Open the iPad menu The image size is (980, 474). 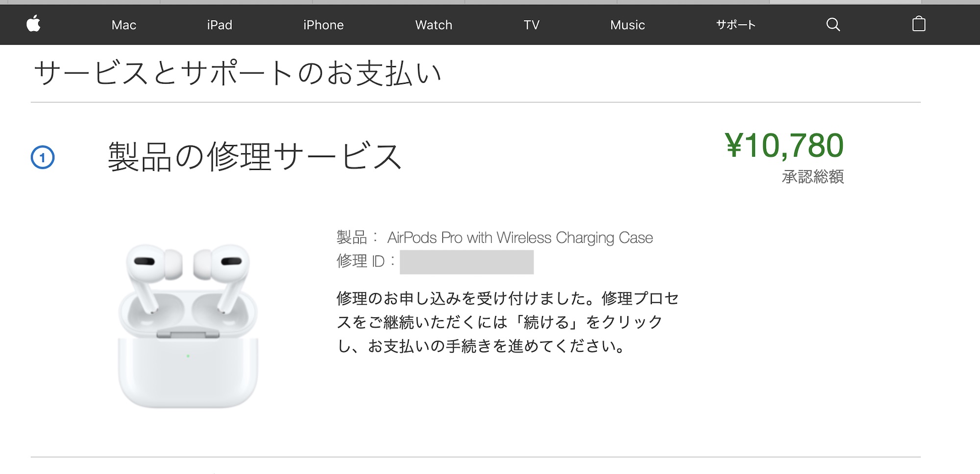click(220, 25)
